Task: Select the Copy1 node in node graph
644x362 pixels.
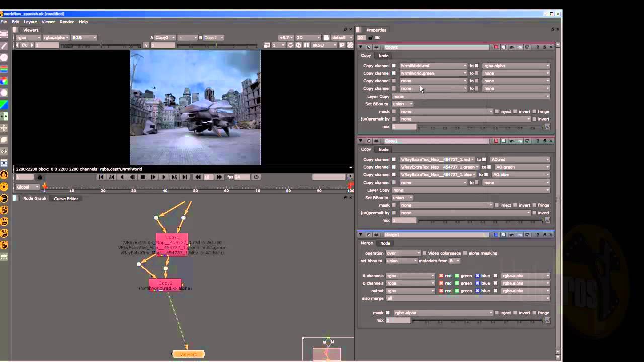Action: coord(172,244)
